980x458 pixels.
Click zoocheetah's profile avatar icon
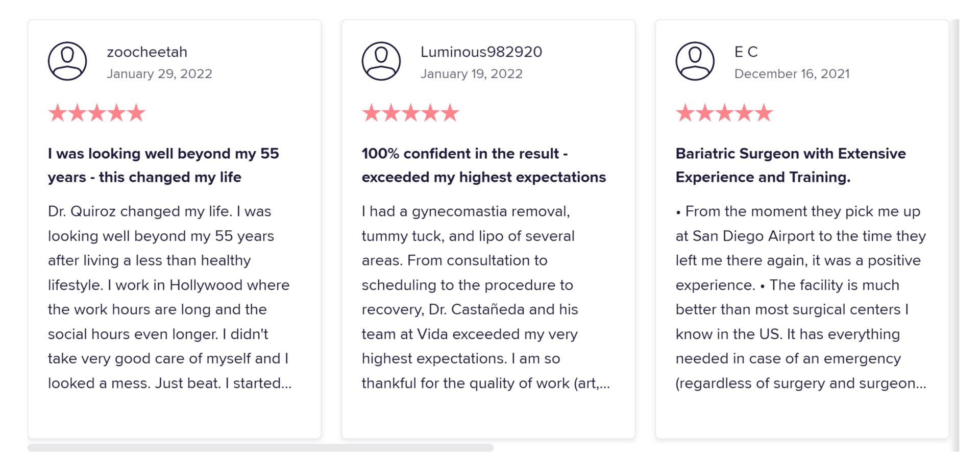pos(67,60)
